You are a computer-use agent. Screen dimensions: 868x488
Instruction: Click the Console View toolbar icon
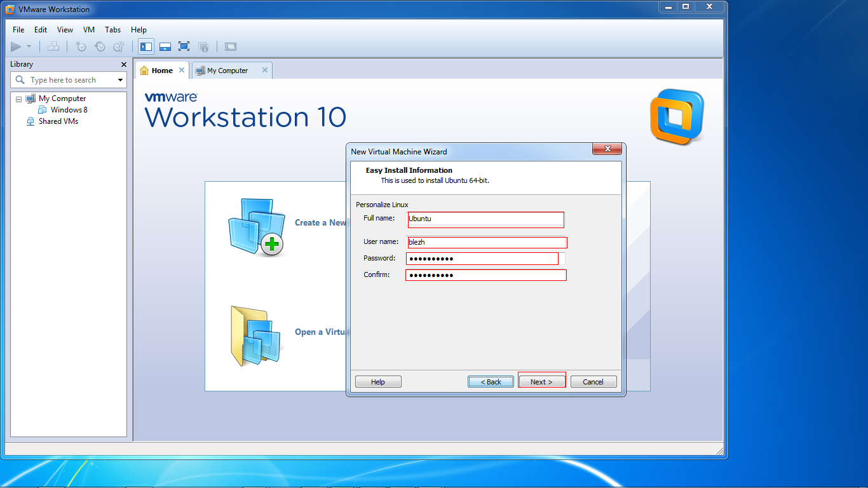coord(230,46)
